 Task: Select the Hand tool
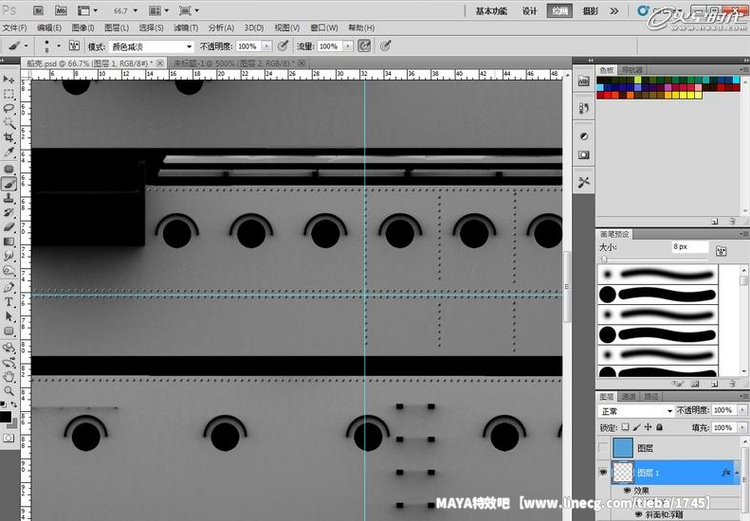pyautogui.click(x=9, y=377)
